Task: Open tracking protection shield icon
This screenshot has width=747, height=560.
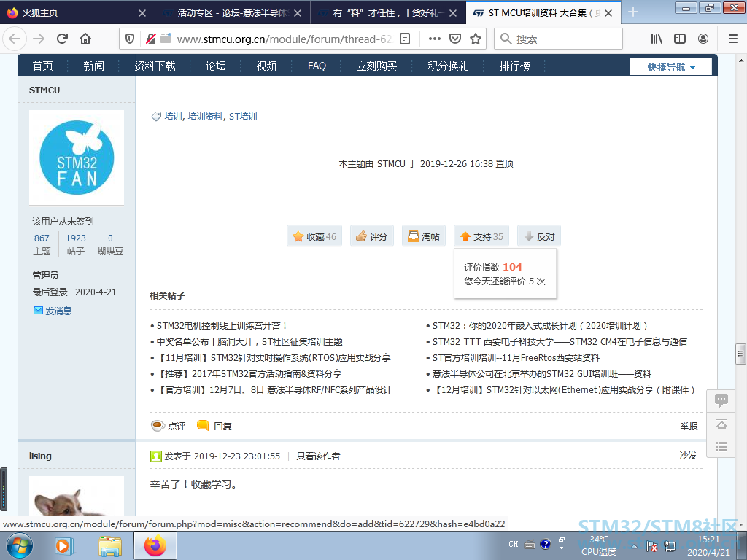Action: tap(130, 39)
